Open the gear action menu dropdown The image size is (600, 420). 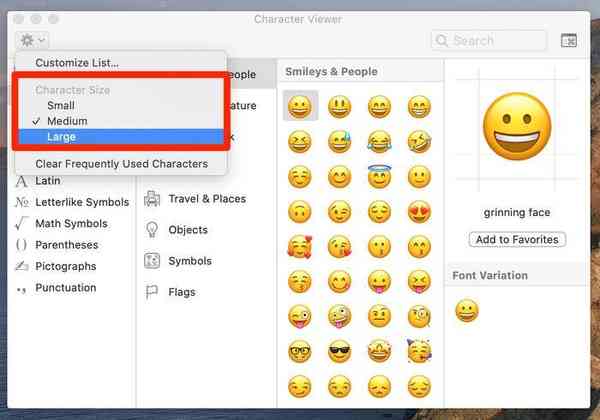point(32,40)
